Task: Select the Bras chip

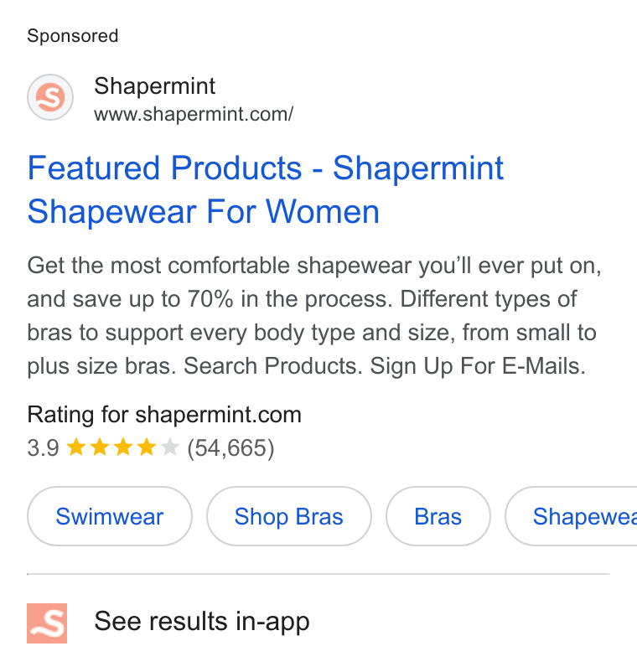Action: pos(438,516)
